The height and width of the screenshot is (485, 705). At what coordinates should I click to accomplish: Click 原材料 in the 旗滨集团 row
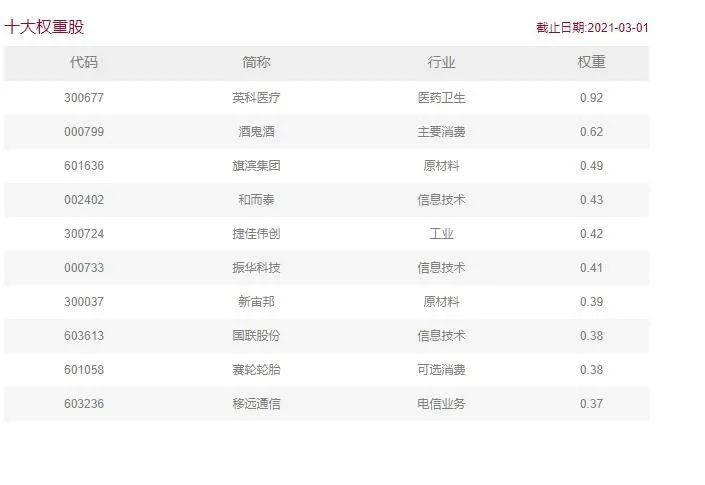(x=441, y=166)
